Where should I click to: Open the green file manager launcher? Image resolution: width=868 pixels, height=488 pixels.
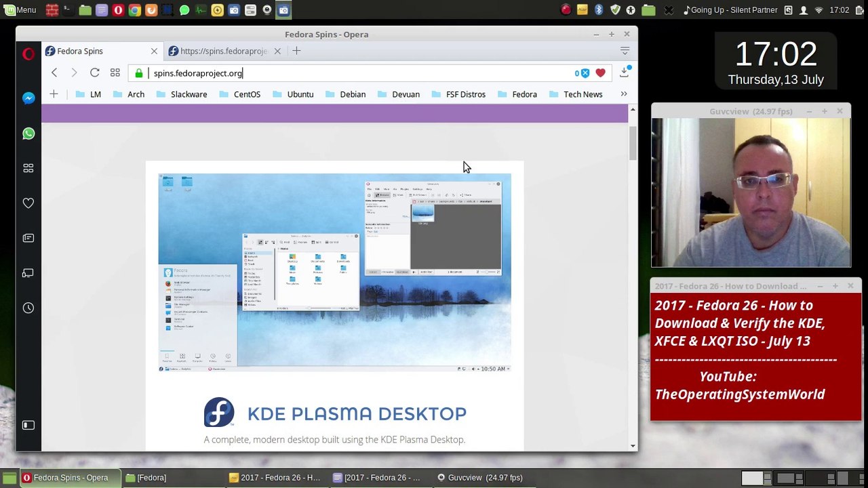[x=85, y=10]
